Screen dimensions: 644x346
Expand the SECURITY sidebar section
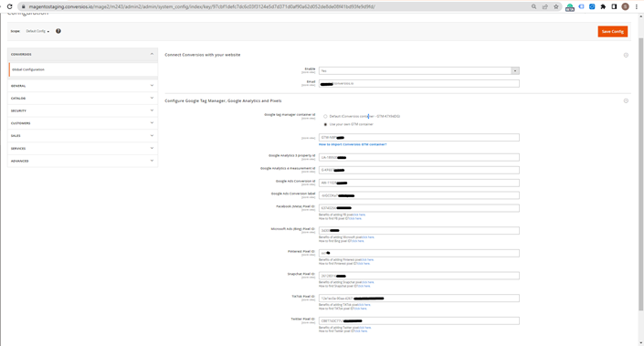pos(82,110)
